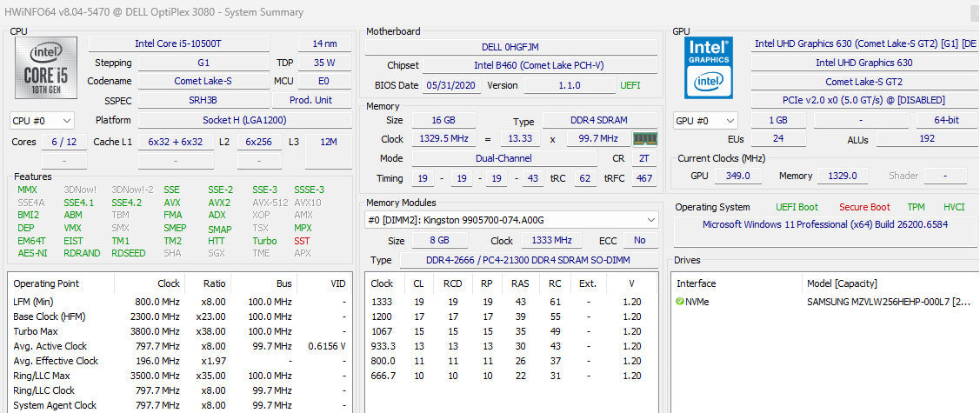Click the TDP 35 W field
Screen dimensions: 980x413
point(324,63)
